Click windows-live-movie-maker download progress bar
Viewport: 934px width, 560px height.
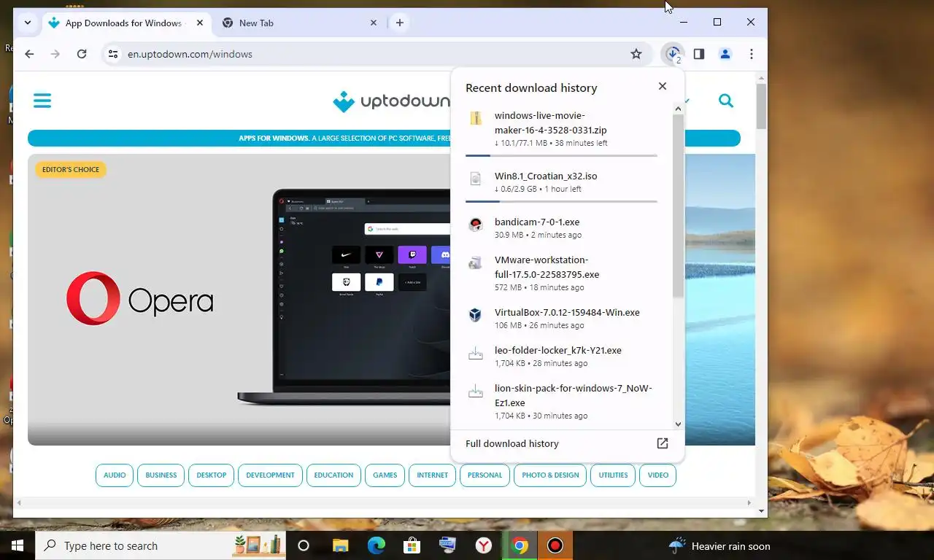561,155
